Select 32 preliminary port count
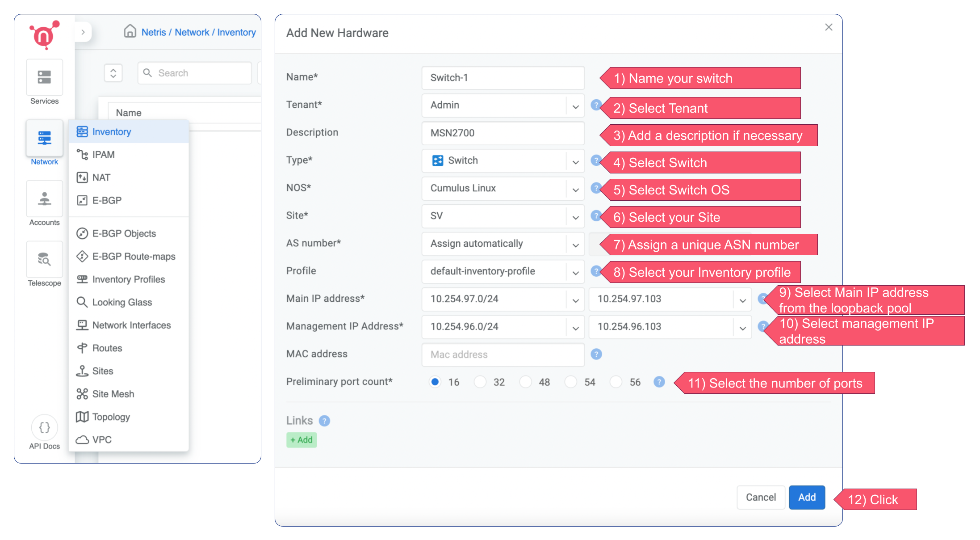The height and width of the screenshot is (540, 980). coord(480,382)
